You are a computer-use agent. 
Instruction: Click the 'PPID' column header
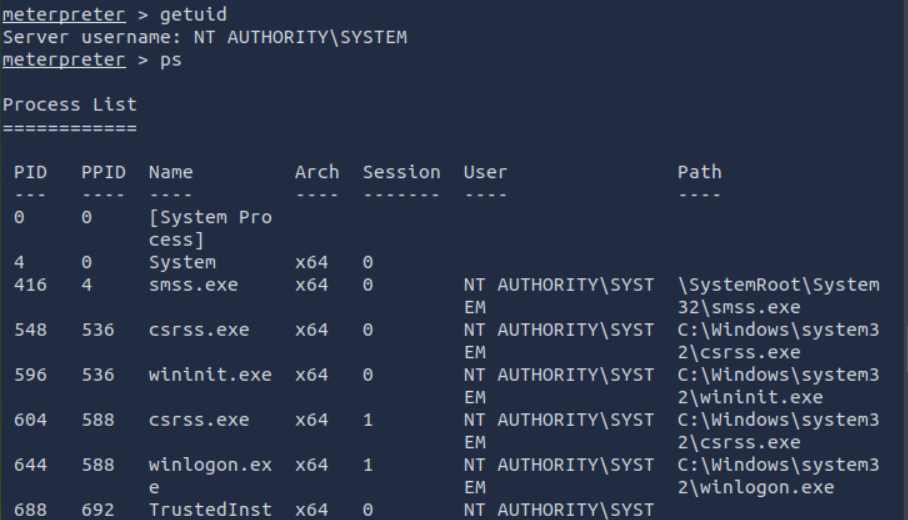[x=104, y=172]
